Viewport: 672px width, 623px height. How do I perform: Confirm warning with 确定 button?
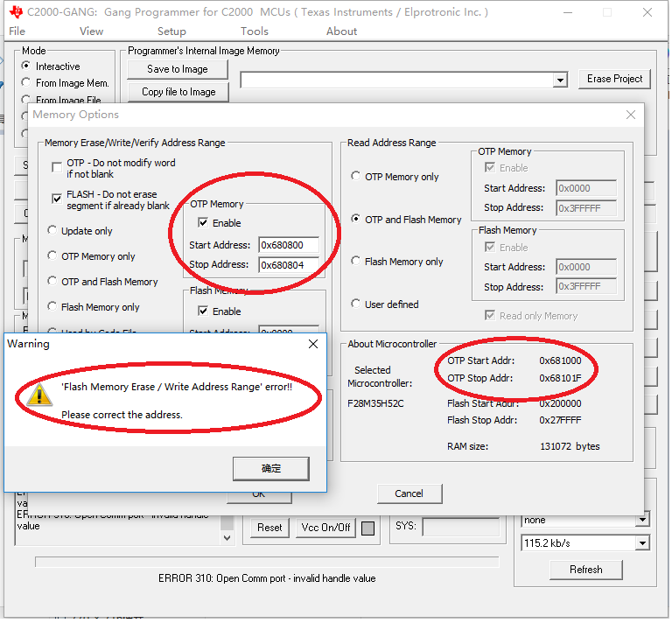271,469
